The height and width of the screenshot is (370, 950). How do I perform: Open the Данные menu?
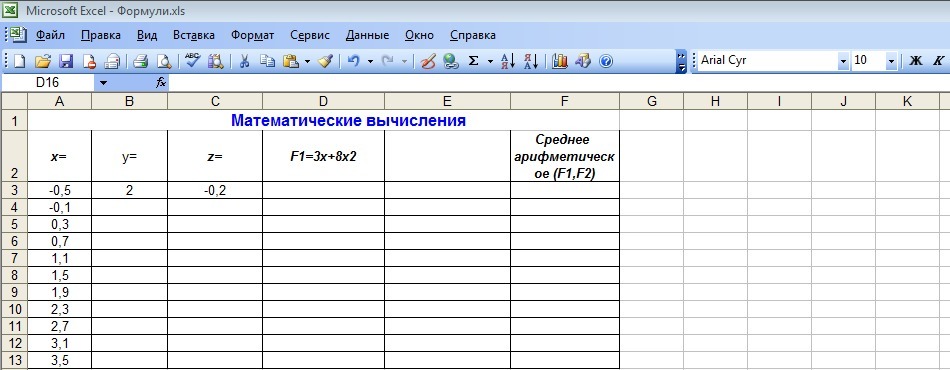367,35
